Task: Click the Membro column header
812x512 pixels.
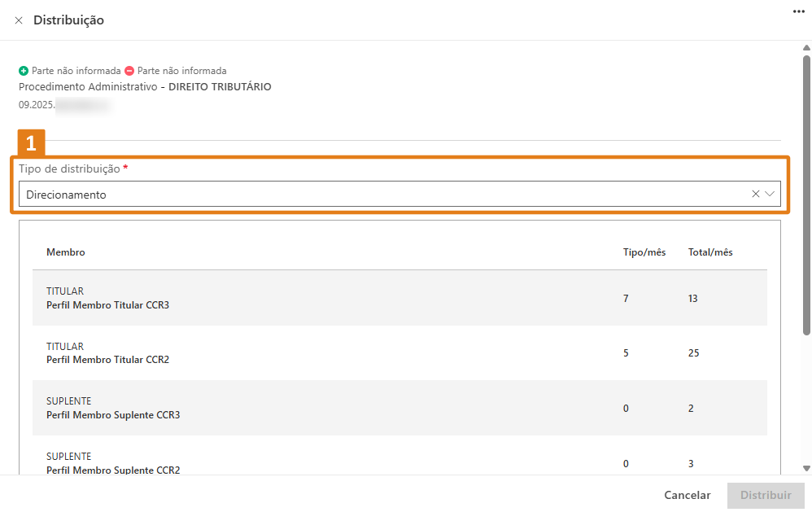Action: (x=66, y=252)
